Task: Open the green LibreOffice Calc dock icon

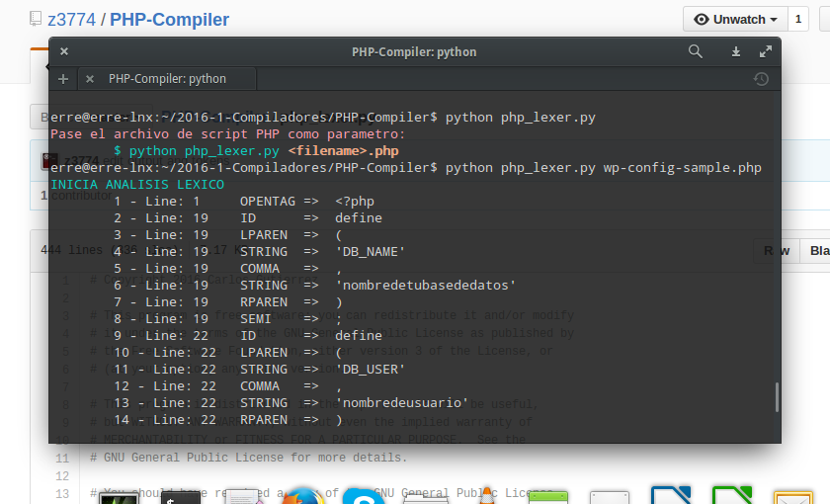Action: (x=732, y=495)
